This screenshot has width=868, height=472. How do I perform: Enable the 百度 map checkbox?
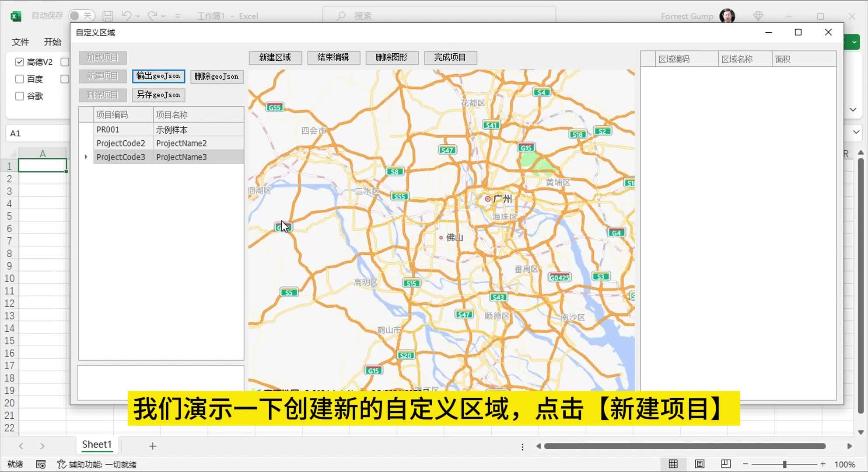click(19, 79)
